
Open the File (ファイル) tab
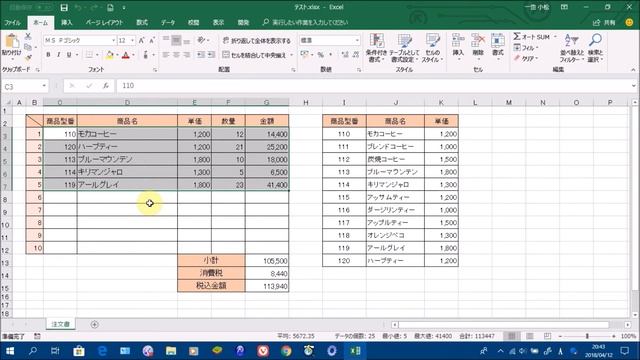click(13, 22)
